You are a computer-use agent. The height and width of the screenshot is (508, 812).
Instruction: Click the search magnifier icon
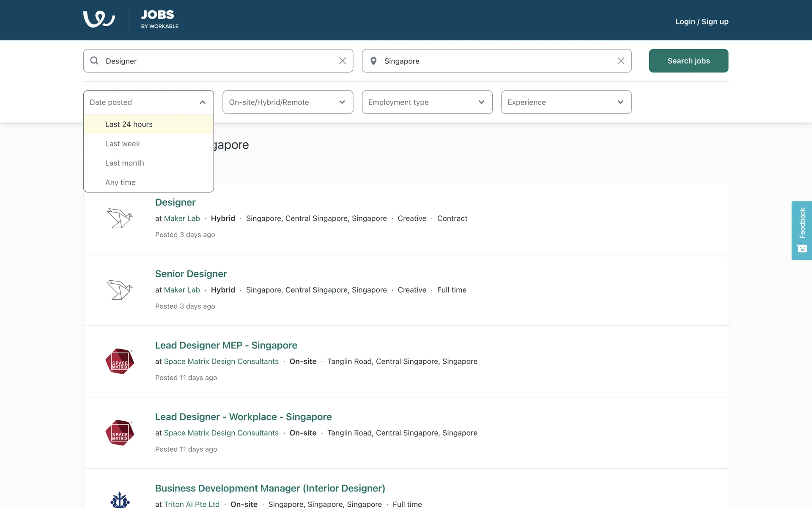(94, 61)
